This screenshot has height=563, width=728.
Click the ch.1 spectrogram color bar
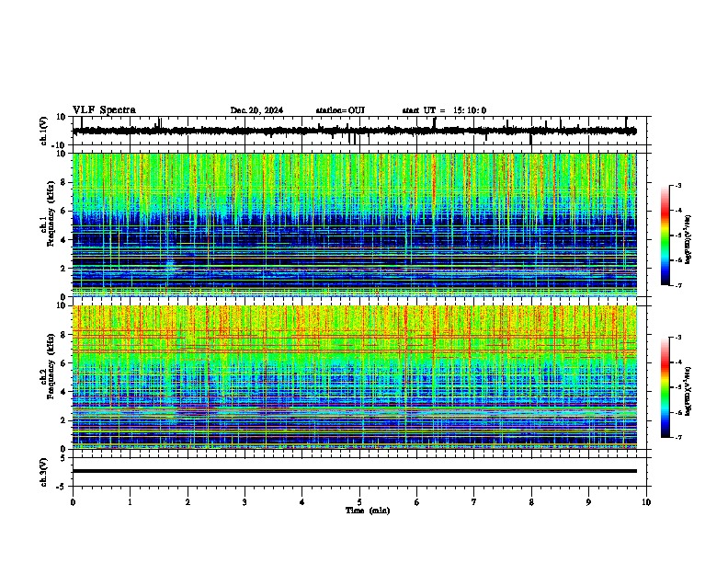pyautogui.click(x=665, y=236)
